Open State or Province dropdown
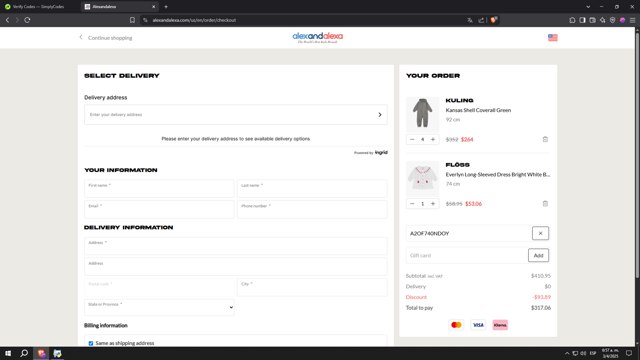Viewport: 640px width, 360px height. coord(159,307)
